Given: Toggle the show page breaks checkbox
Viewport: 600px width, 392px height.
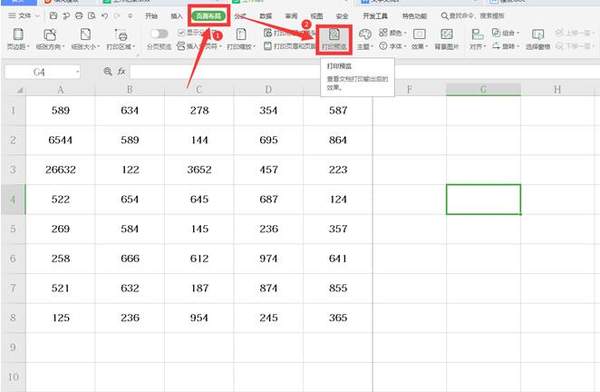Looking at the screenshot, I should [181, 33].
